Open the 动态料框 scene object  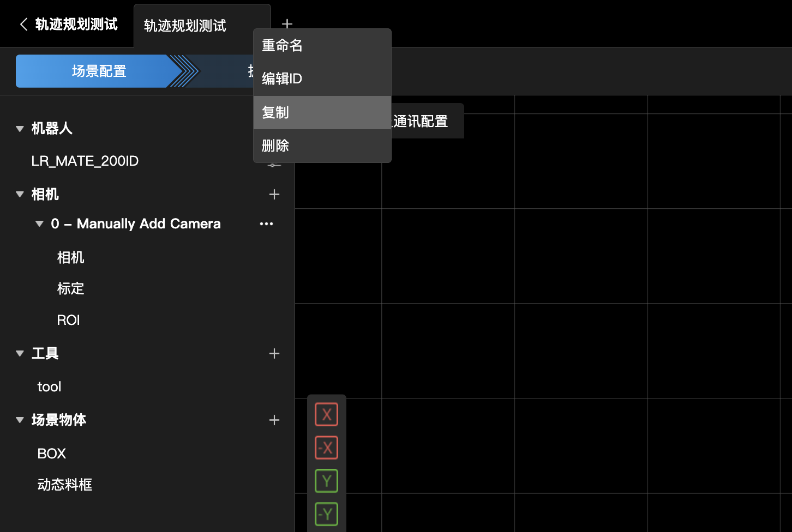pos(65,485)
